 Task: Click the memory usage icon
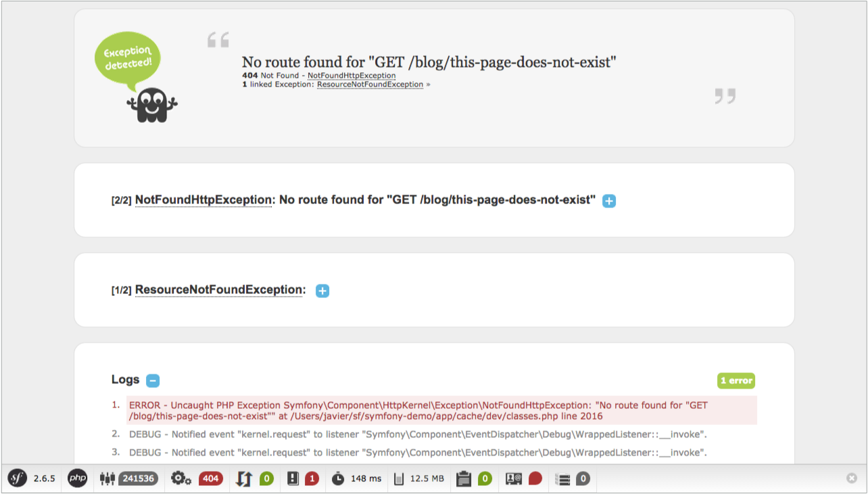coord(399,478)
